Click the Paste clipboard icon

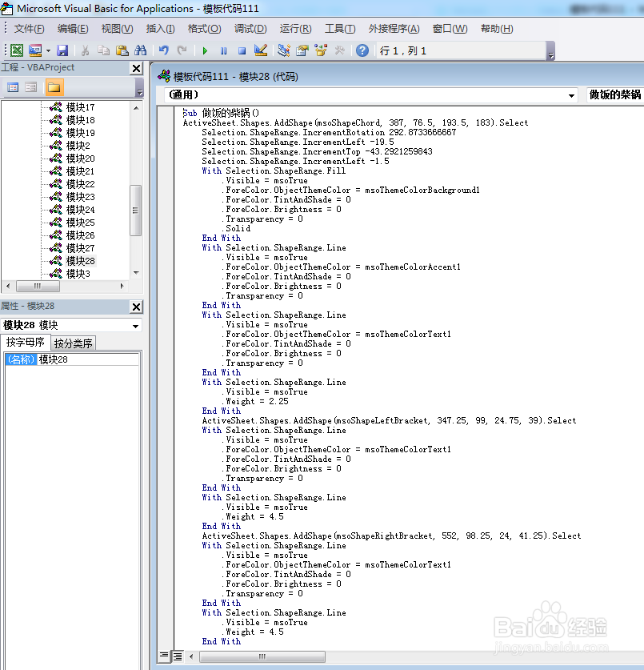[x=122, y=50]
